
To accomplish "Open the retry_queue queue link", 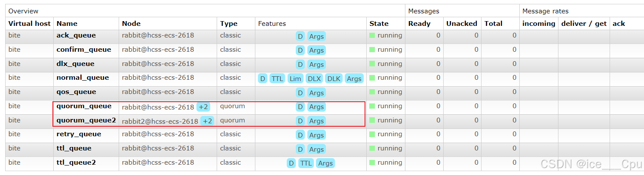I will (79, 134).
